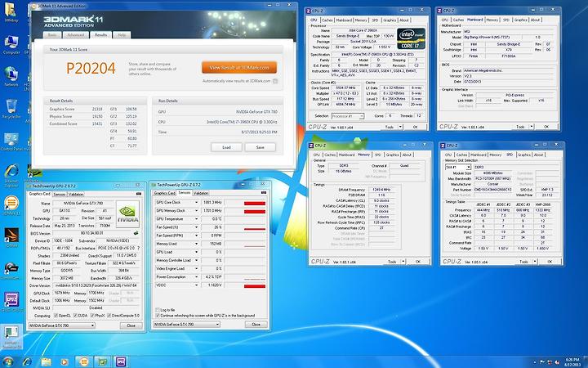This screenshot has height=368, width=588.
Task: Open Caches tab in CPU-Z processor window
Action: 327,20
